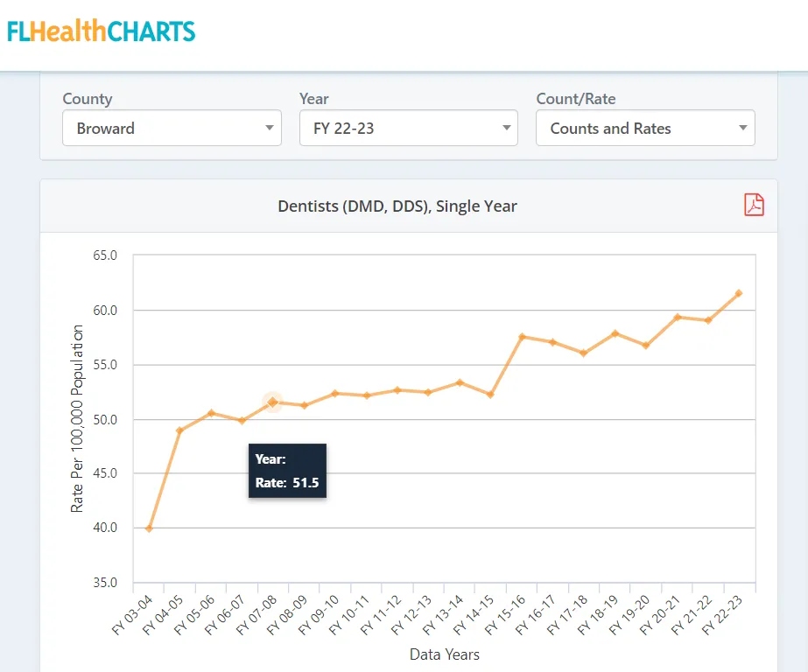The height and width of the screenshot is (672, 808).
Task: Open the Counts and Rates dropdown
Action: pos(645,128)
